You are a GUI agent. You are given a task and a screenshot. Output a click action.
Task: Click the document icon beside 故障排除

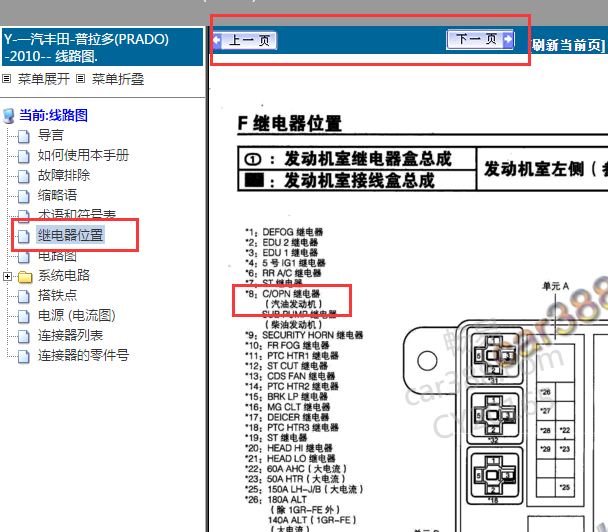pos(24,176)
